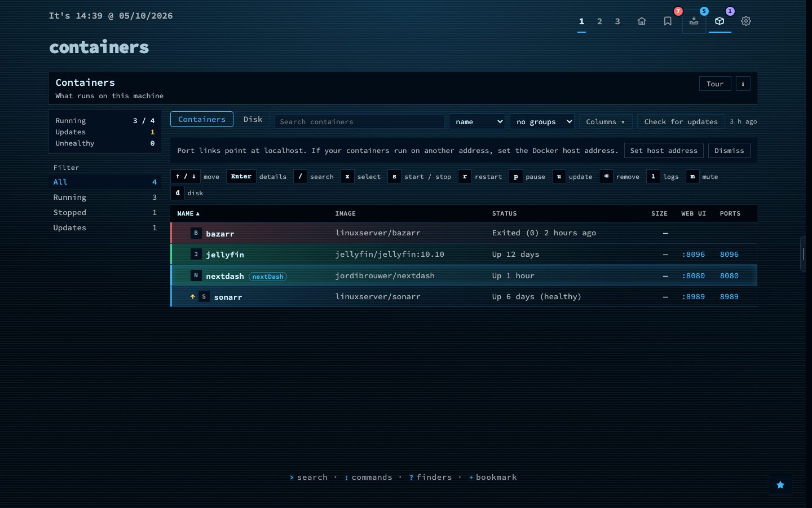This screenshot has height=508, width=812.
Task: Click the 'm' mute key hint
Action: point(692,177)
